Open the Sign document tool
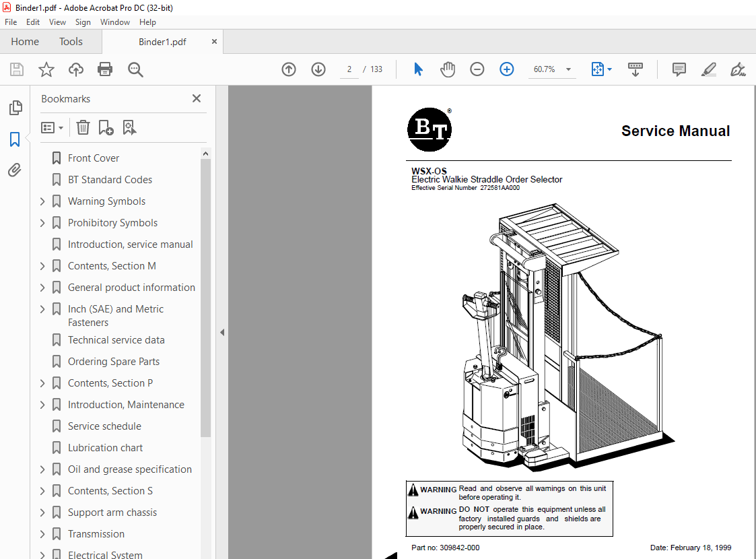756x559 pixels. click(738, 69)
